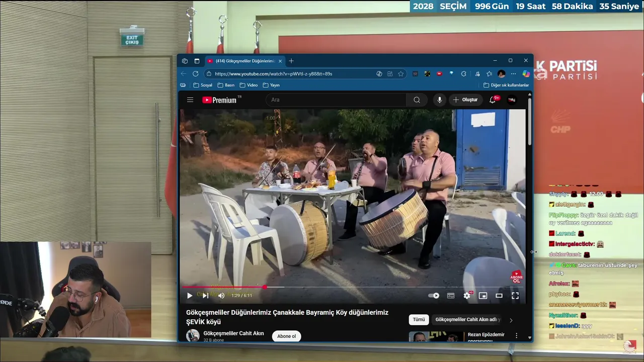Enter fullscreen video mode
The image size is (644, 362).
(515, 296)
